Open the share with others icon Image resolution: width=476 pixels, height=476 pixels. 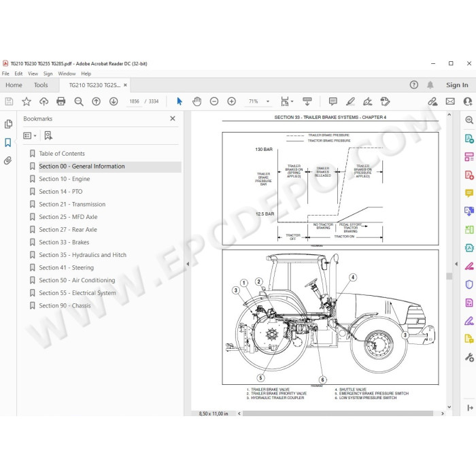click(468, 101)
